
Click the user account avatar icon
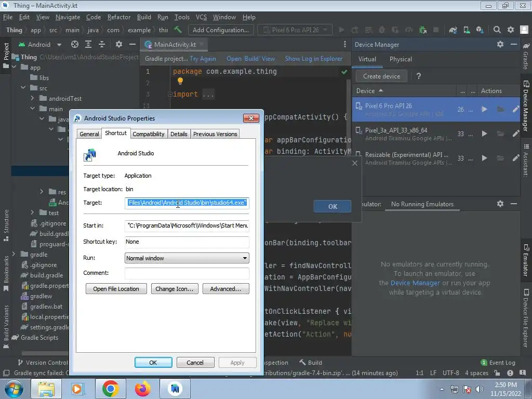click(524, 30)
